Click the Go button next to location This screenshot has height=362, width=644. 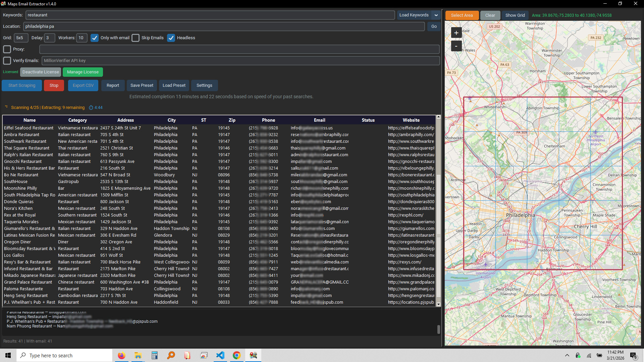click(434, 26)
